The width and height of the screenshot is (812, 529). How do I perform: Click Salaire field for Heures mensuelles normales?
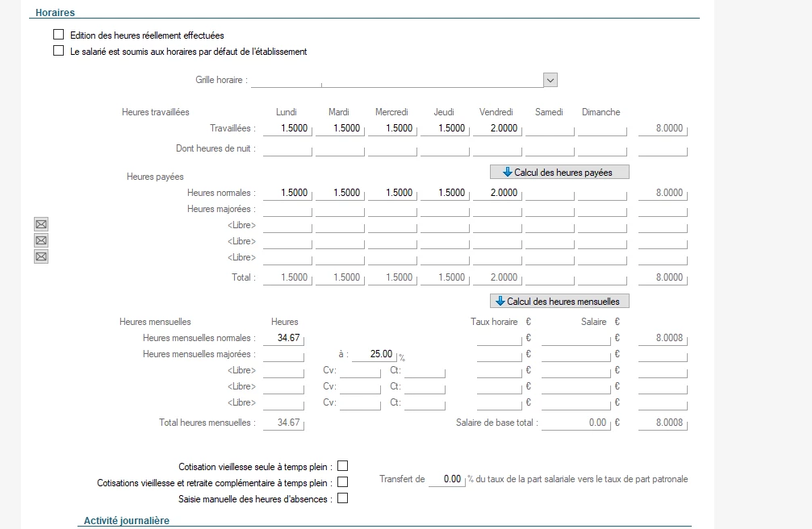pyautogui.click(x=576, y=338)
